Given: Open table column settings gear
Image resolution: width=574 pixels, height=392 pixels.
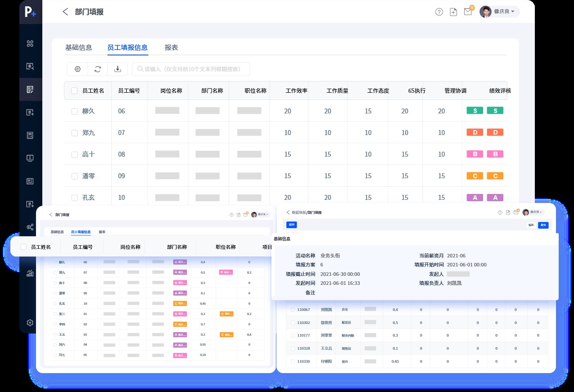Looking at the screenshot, I should pos(77,69).
